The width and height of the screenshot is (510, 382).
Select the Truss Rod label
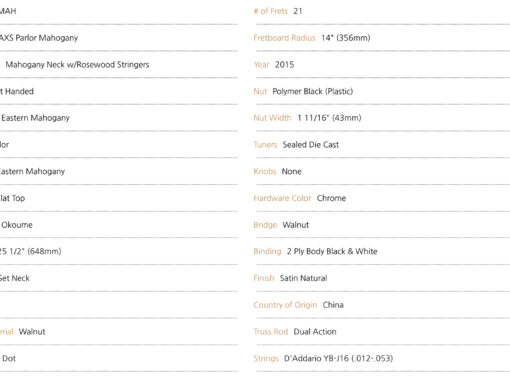pyautogui.click(x=271, y=332)
